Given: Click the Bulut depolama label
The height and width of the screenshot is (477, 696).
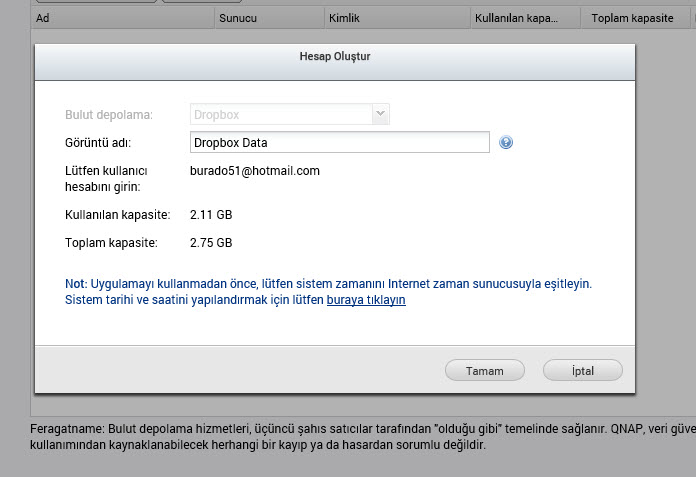Looking at the screenshot, I should click(109, 115).
